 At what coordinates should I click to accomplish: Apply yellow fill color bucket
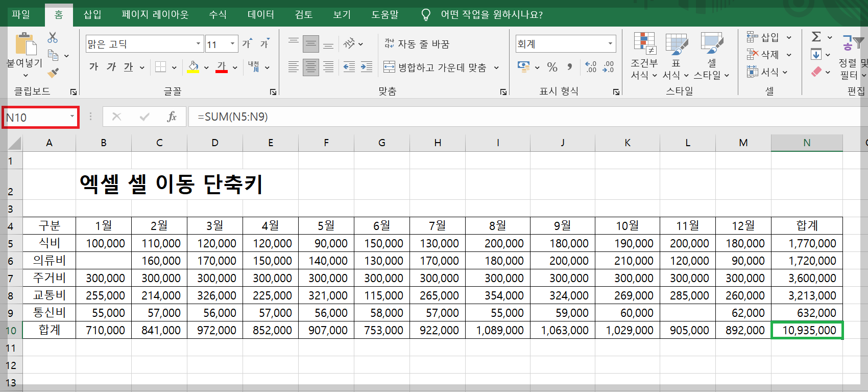click(x=193, y=67)
